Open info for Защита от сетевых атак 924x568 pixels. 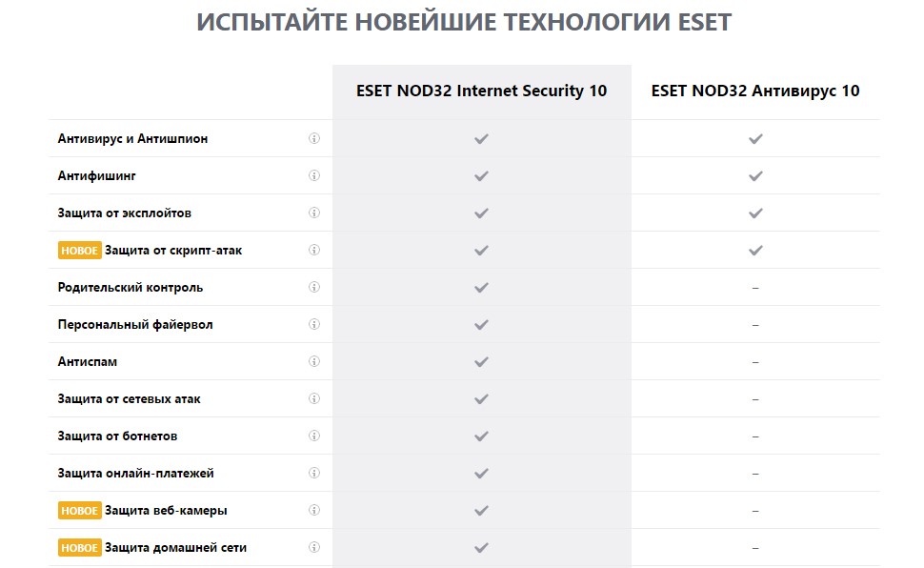(314, 398)
